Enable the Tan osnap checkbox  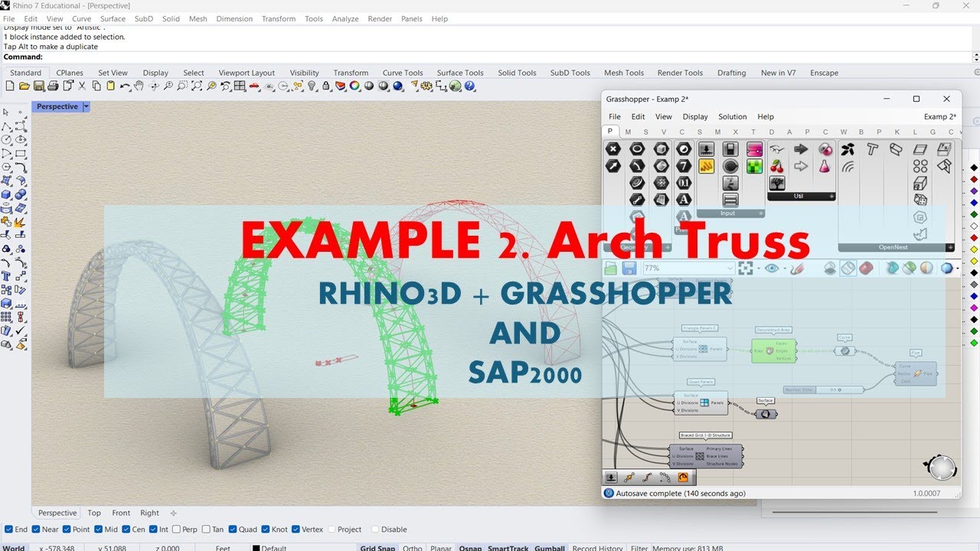206,529
